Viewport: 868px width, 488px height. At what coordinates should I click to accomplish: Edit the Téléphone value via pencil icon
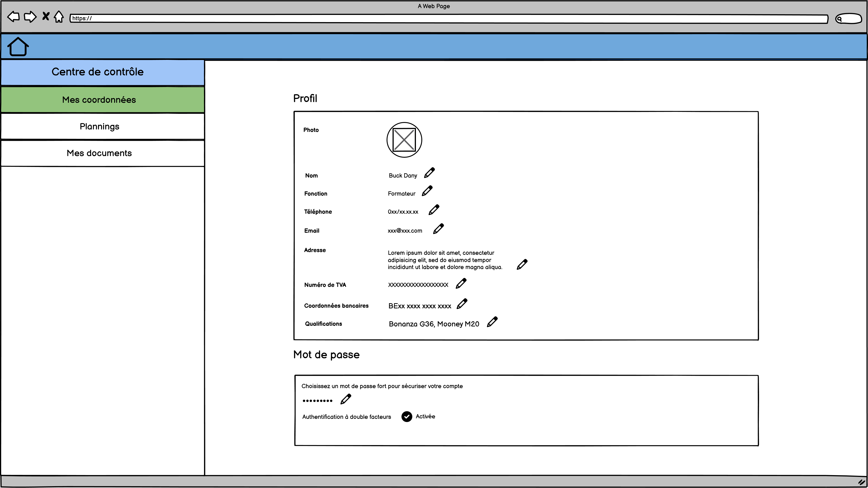coord(434,209)
